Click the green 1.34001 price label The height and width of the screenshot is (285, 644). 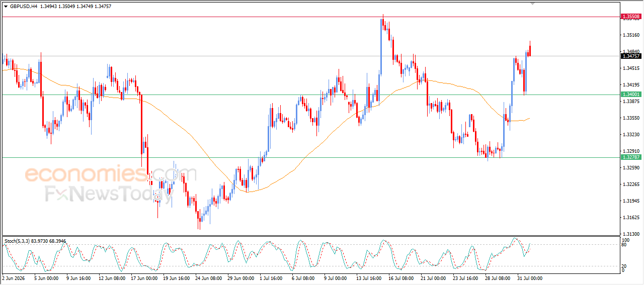pyautogui.click(x=631, y=94)
